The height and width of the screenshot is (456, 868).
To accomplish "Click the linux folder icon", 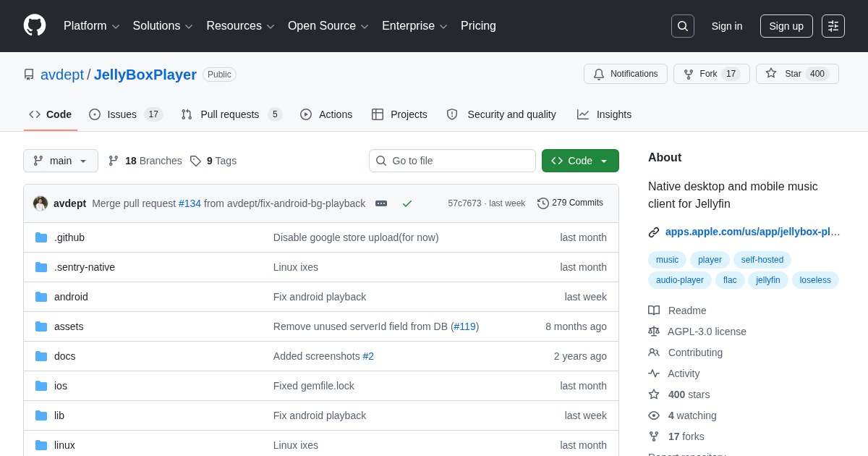I will point(41,445).
